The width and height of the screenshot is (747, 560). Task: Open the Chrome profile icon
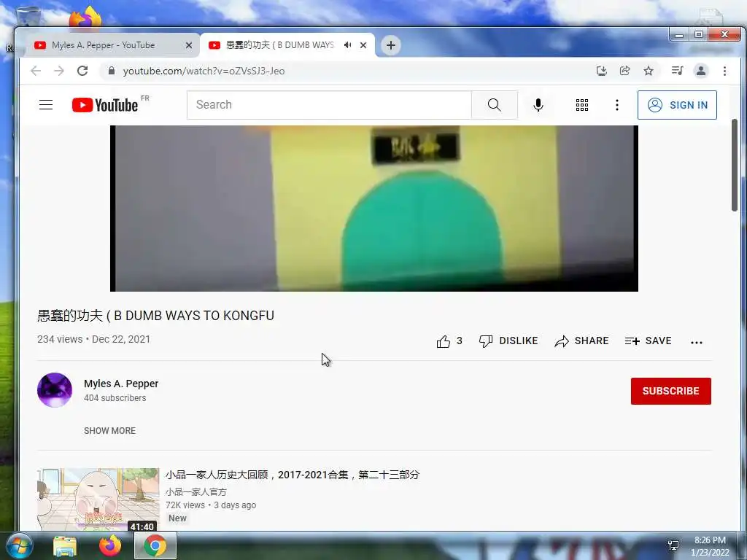coord(701,71)
